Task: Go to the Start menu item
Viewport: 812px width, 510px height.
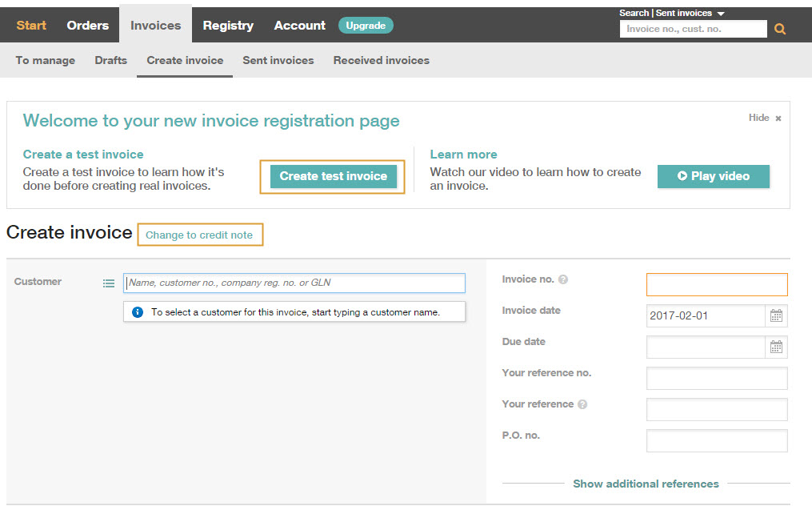Action: tap(31, 26)
